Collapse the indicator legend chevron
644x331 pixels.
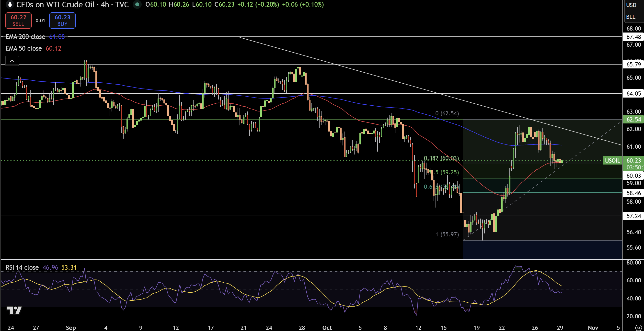click(x=12, y=61)
